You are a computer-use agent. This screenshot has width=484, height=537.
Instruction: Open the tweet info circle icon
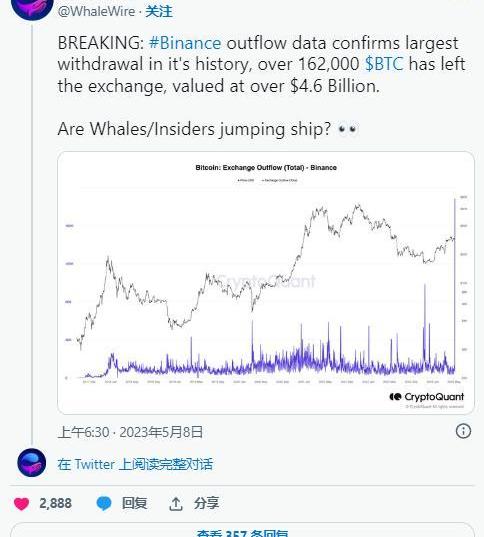pyautogui.click(x=463, y=431)
